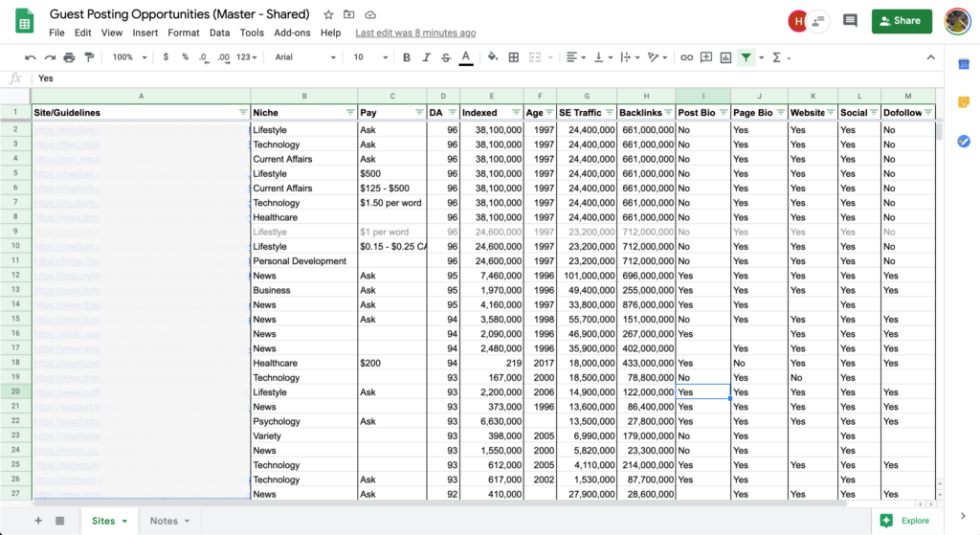Image resolution: width=980 pixels, height=535 pixels.
Task: Toggle italic formatting
Action: tap(426, 57)
